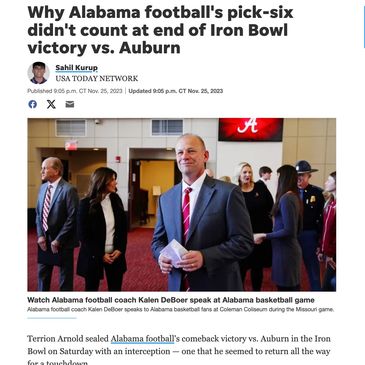The height and width of the screenshot is (365, 365).
Task: Click the paragraph starting 'Terrion Arnold sealed'
Action: point(179,350)
